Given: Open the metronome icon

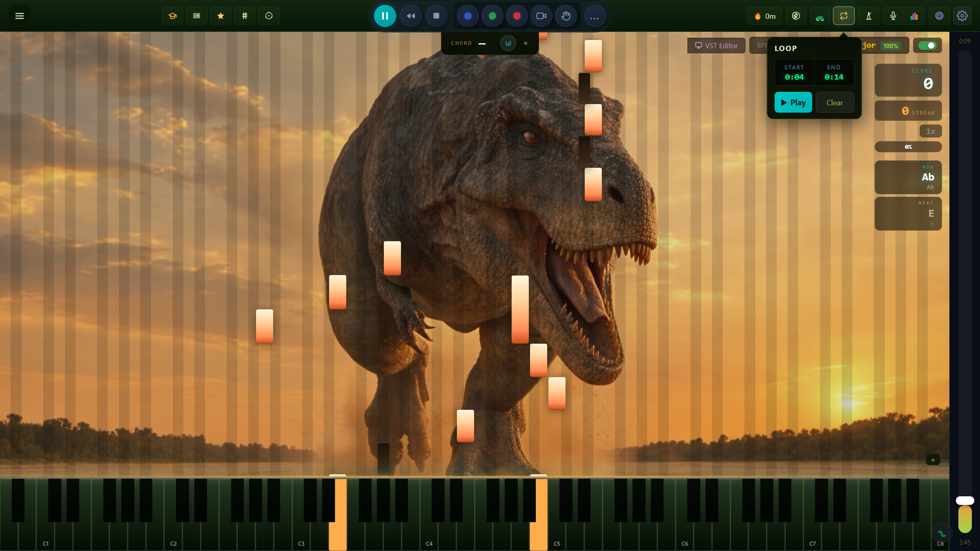Looking at the screenshot, I should [x=869, y=16].
